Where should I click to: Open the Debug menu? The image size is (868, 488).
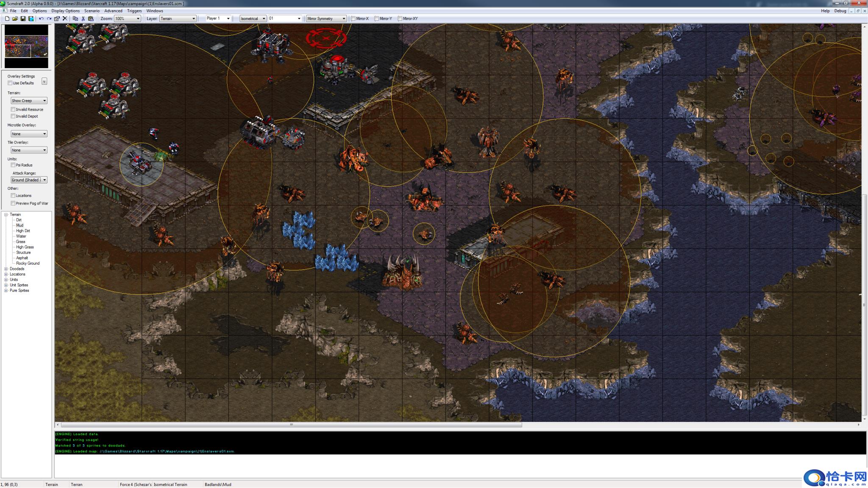pos(840,11)
